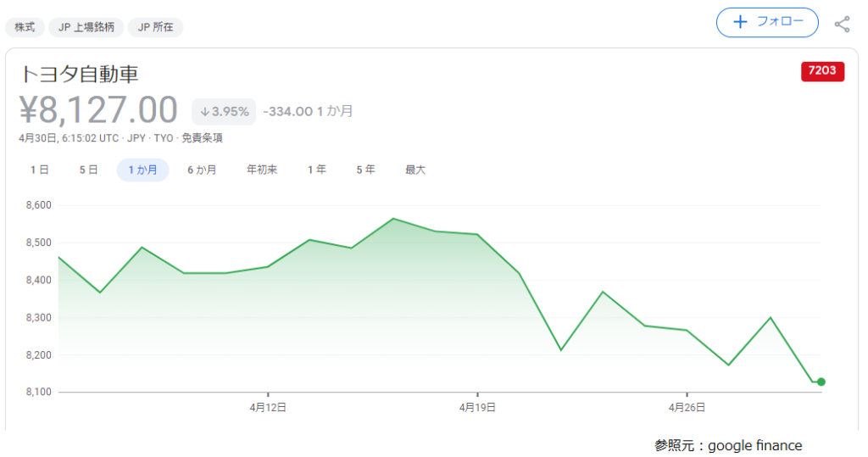Click the 株式 category chip
Image resolution: width=868 pixels, height=457 pixels.
(25, 27)
